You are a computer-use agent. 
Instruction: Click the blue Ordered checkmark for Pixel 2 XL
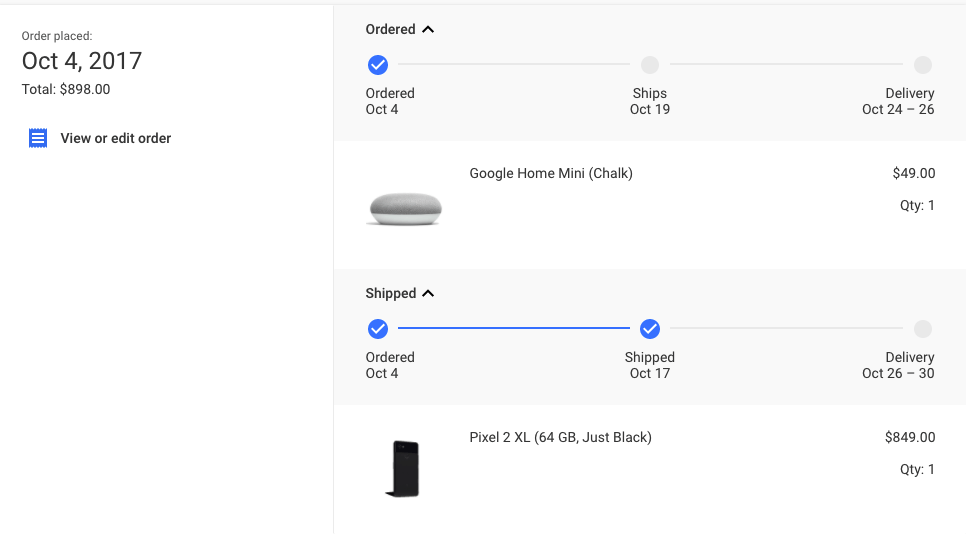[378, 329]
